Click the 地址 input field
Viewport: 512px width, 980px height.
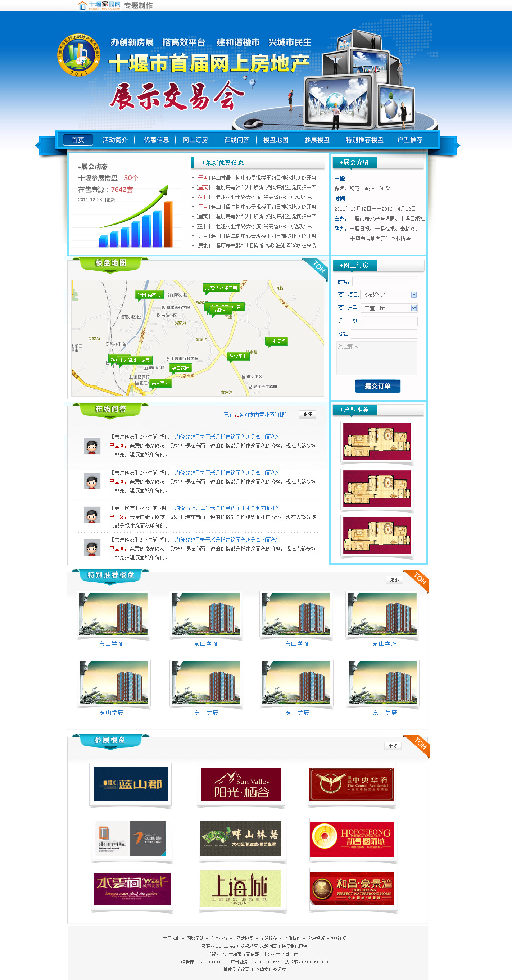point(384,334)
